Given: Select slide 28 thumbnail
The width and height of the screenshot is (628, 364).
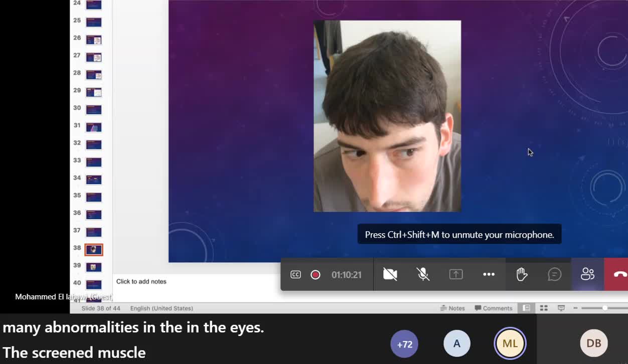Looking at the screenshot, I should 94,75.
